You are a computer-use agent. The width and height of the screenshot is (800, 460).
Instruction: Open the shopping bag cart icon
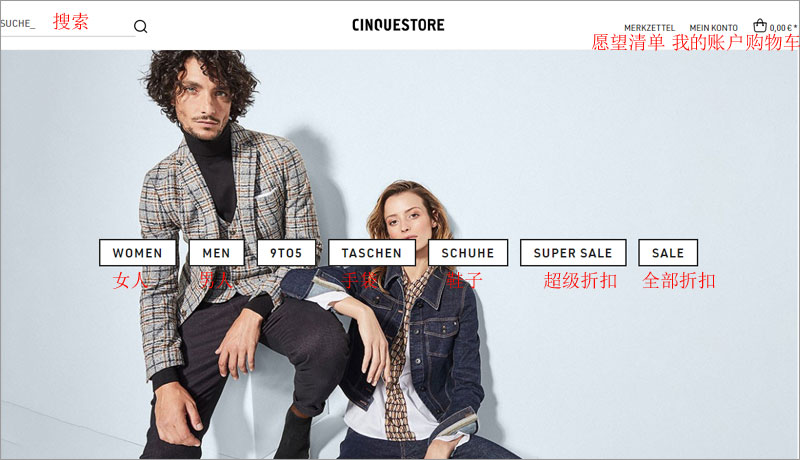coord(760,25)
